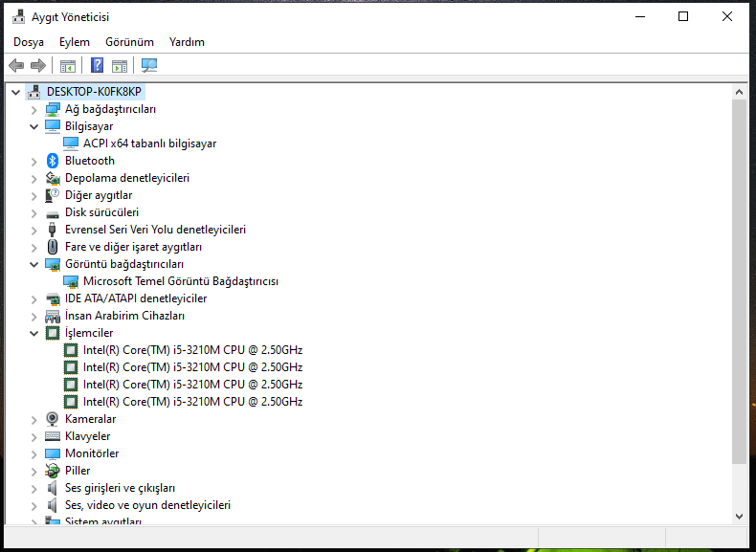Viewport: 756px width, 552px height.
Task: Expand the Disk sürücüleri category arrow
Action: tap(33, 213)
